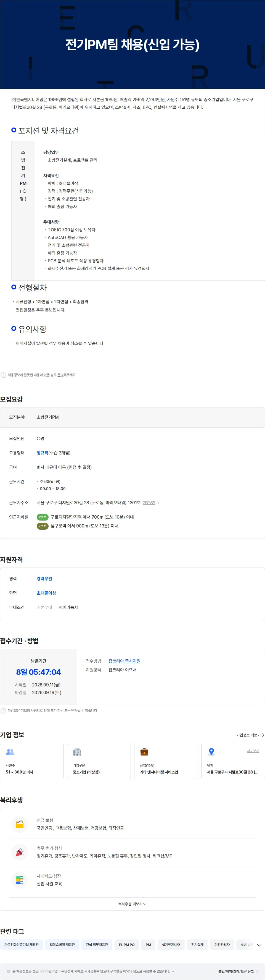Click the TOEIC 700점 이상 보유자 line
The image size is (265, 980).
(x=71, y=230)
